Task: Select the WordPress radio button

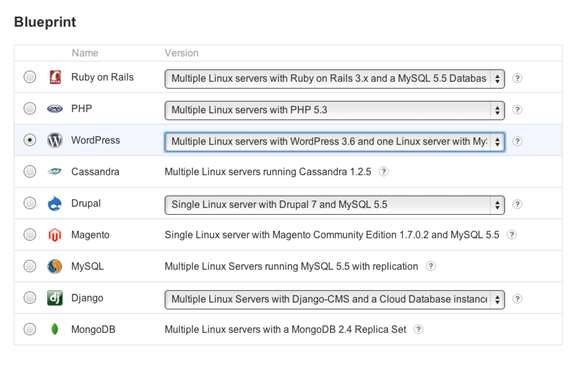Action: pyautogui.click(x=30, y=140)
